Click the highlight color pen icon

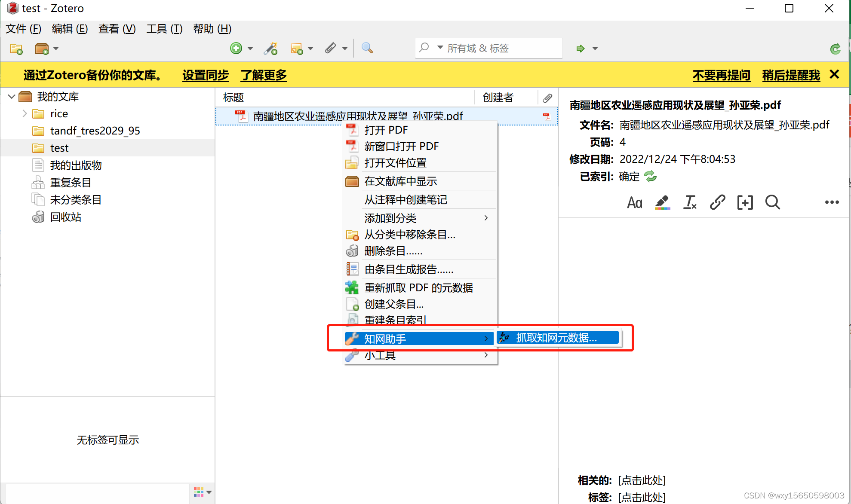[x=662, y=202]
